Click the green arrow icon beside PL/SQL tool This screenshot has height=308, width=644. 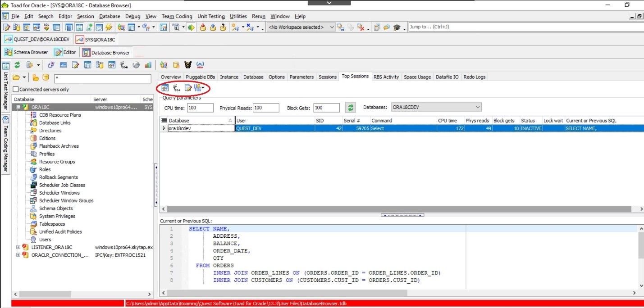(191, 27)
